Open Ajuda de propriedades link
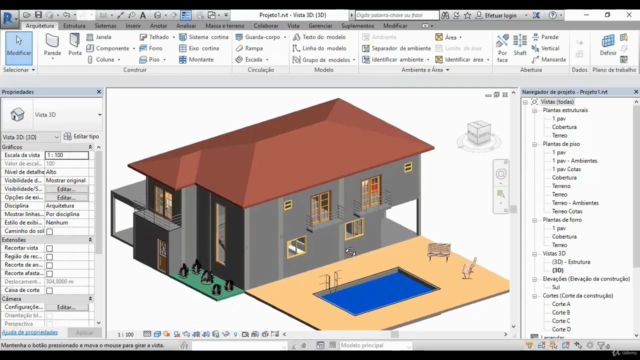The height and width of the screenshot is (360, 640). click(30, 333)
